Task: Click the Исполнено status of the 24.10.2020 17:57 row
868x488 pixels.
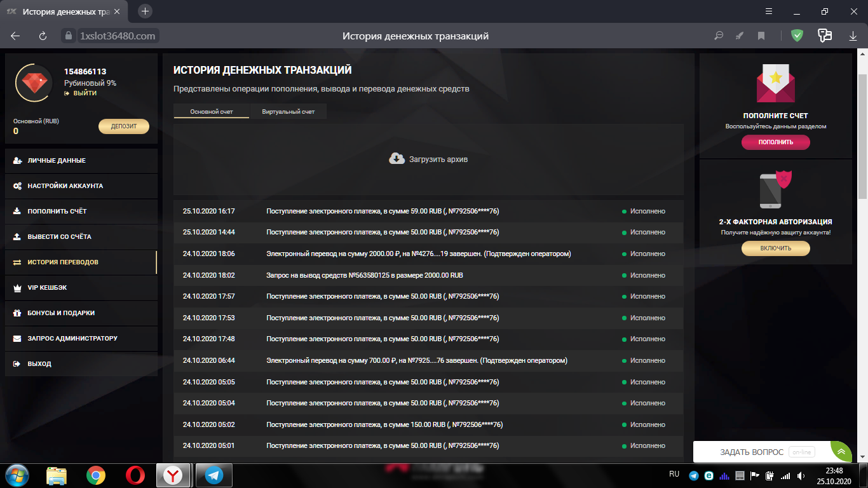Action: [x=644, y=297]
